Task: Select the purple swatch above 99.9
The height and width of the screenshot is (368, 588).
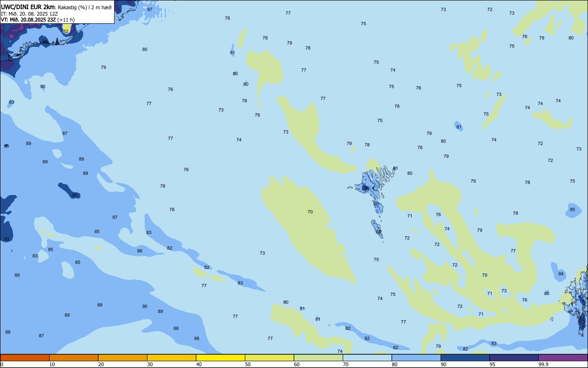Action: pos(563,357)
